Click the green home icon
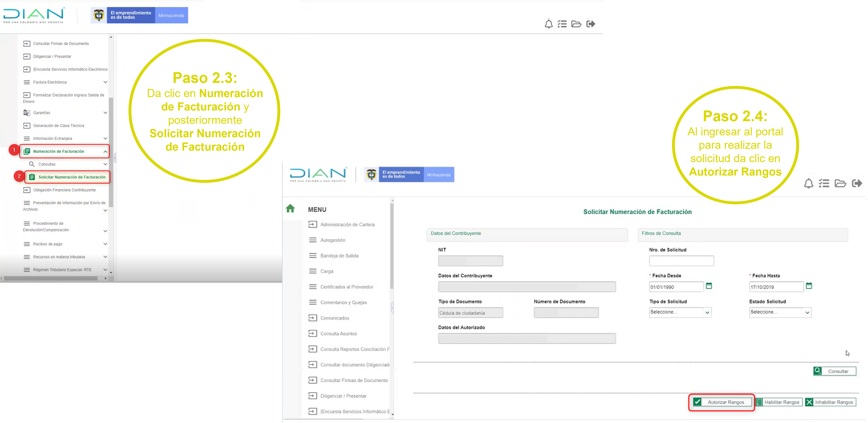 click(290, 209)
